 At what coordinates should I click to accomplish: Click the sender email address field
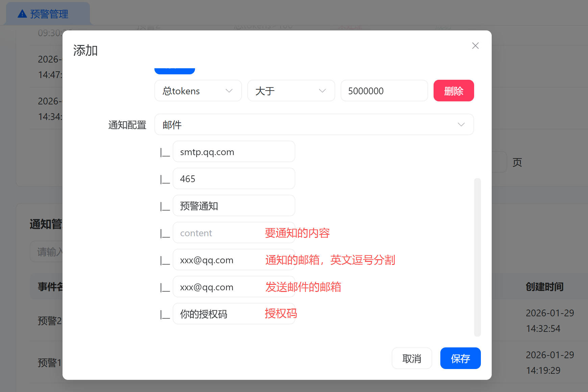[x=234, y=287]
